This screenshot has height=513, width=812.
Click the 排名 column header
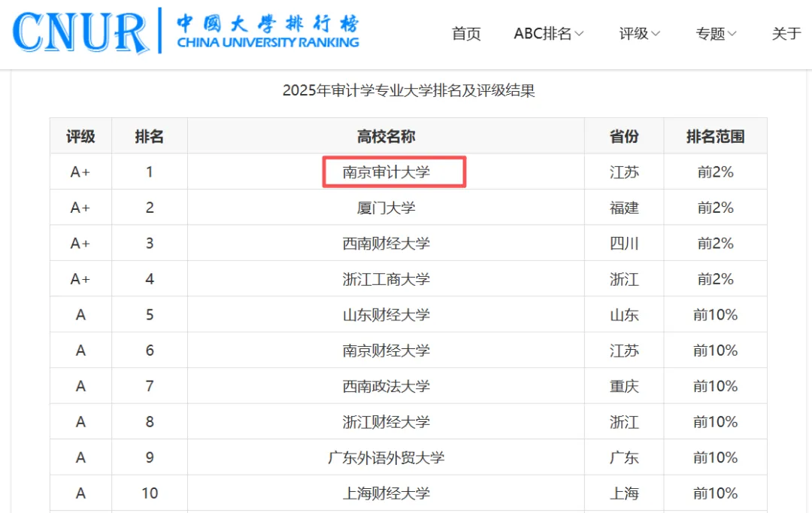[x=149, y=136]
